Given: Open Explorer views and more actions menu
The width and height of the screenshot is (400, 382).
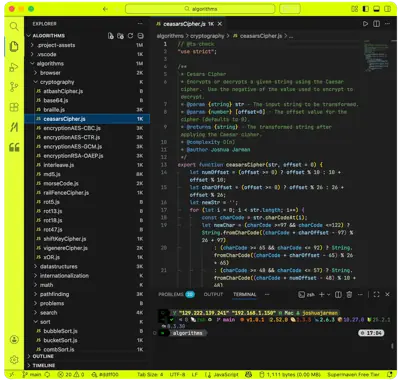Looking at the screenshot, I should point(140,24).
